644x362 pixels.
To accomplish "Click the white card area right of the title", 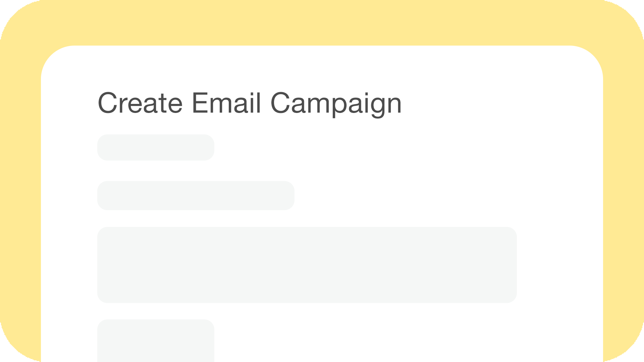I will pos(496,103).
